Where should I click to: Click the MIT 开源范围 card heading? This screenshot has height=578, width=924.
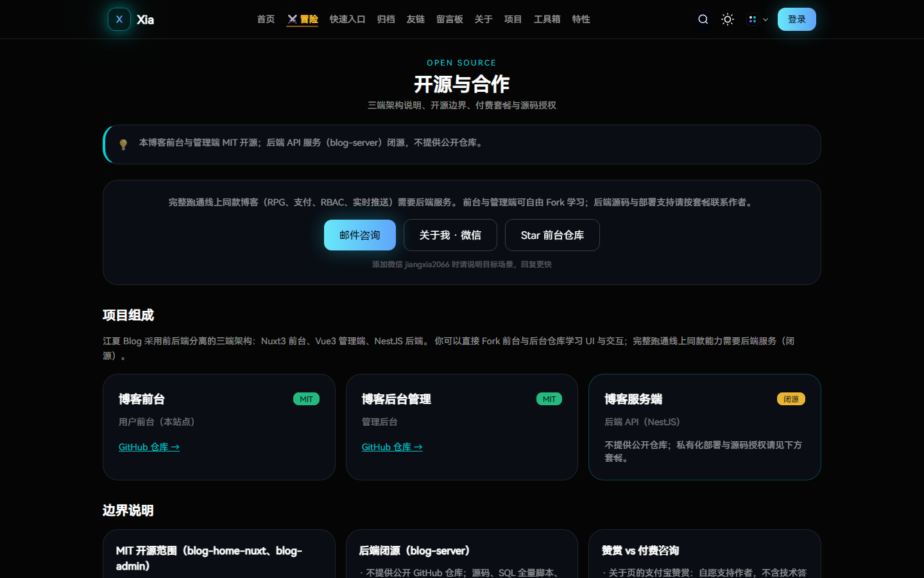tap(209, 558)
